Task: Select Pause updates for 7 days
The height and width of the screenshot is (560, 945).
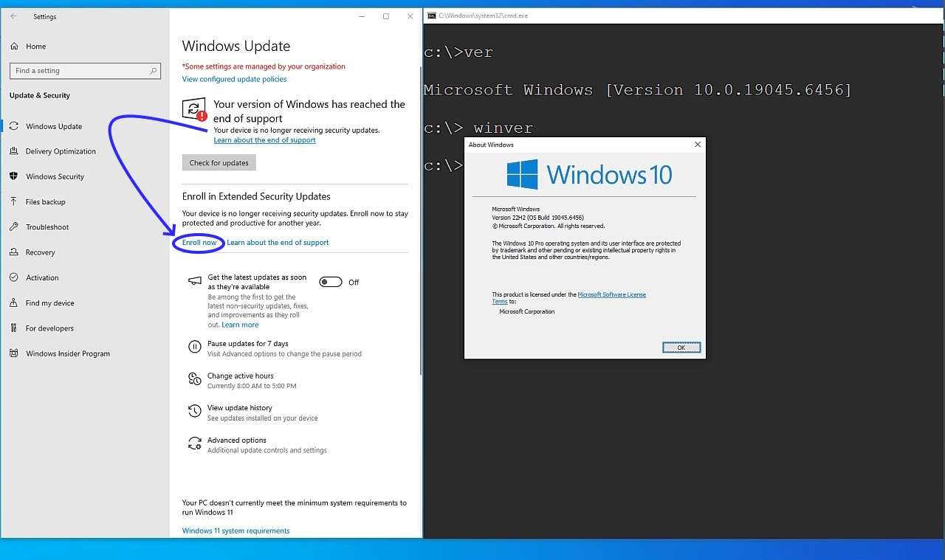Action: click(x=247, y=344)
